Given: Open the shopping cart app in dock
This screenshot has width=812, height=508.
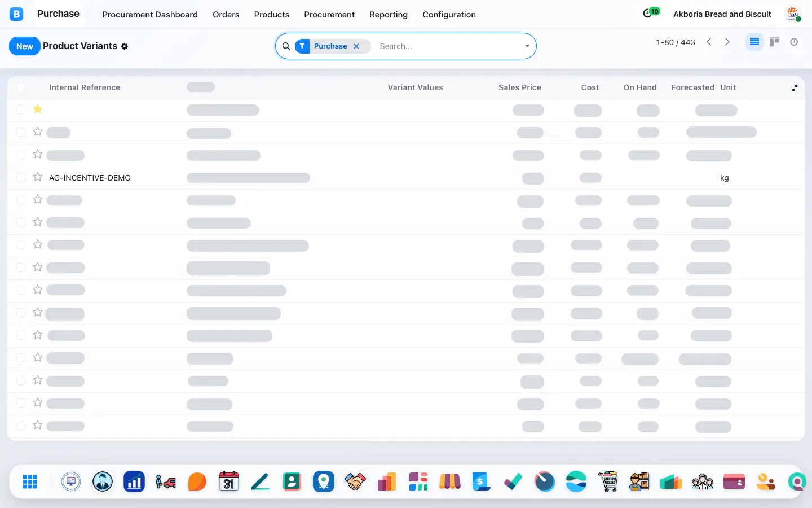Looking at the screenshot, I should click(608, 481).
